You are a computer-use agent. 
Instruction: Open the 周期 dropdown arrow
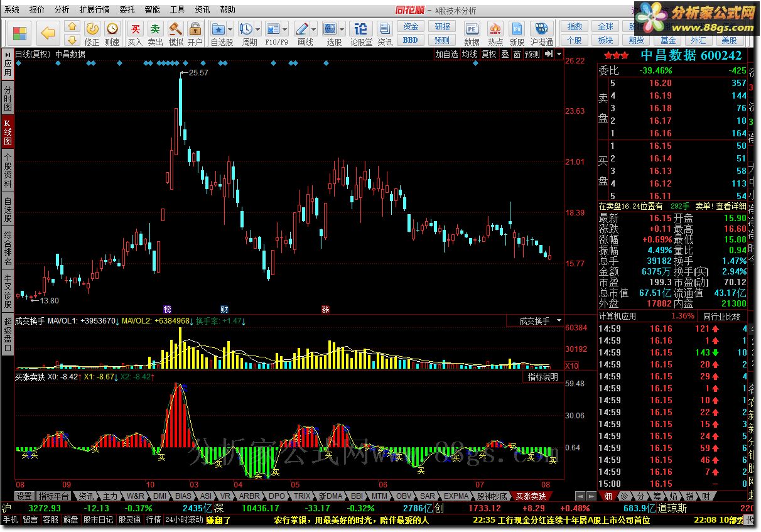point(258,30)
